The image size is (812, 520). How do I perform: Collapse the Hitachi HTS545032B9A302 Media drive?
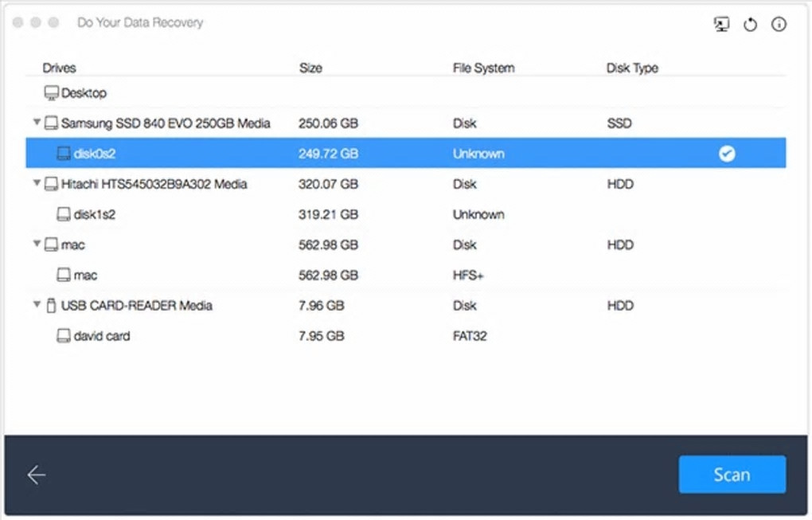point(37,183)
